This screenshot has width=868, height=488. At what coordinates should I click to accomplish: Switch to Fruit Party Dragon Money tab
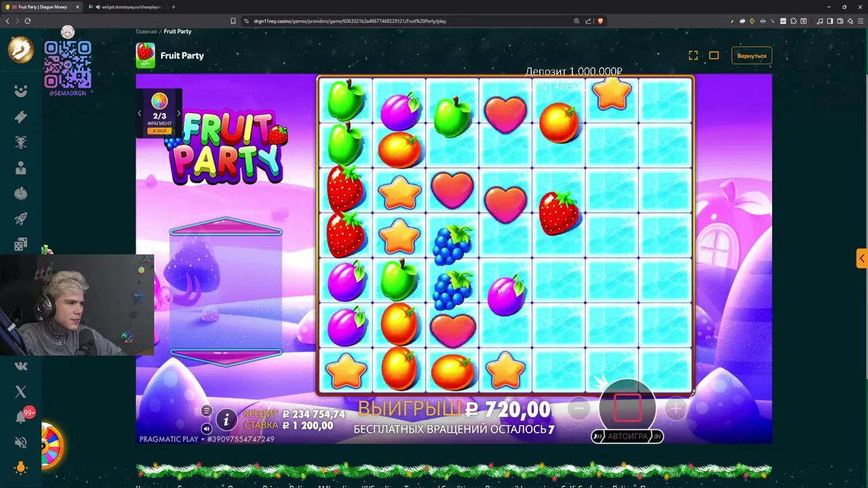click(x=42, y=7)
